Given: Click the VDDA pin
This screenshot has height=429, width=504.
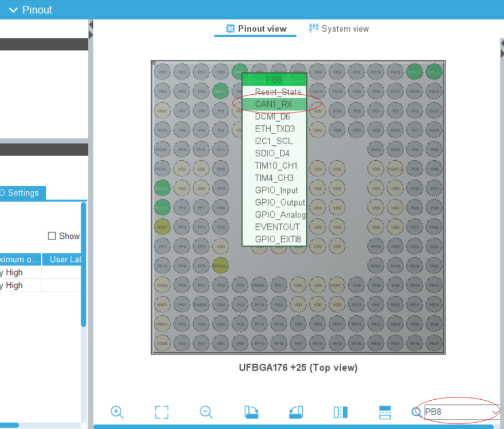Looking at the screenshot, I should point(162,343).
